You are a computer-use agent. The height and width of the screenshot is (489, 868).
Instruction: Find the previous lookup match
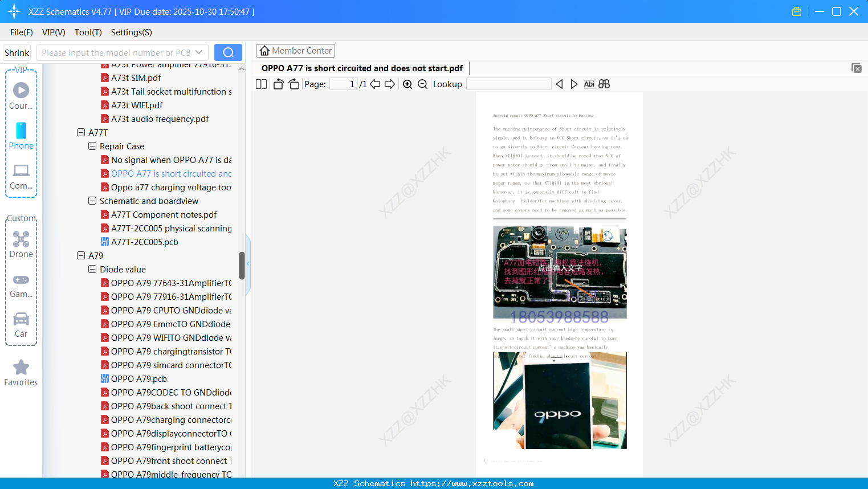click(x=559, y=84)
